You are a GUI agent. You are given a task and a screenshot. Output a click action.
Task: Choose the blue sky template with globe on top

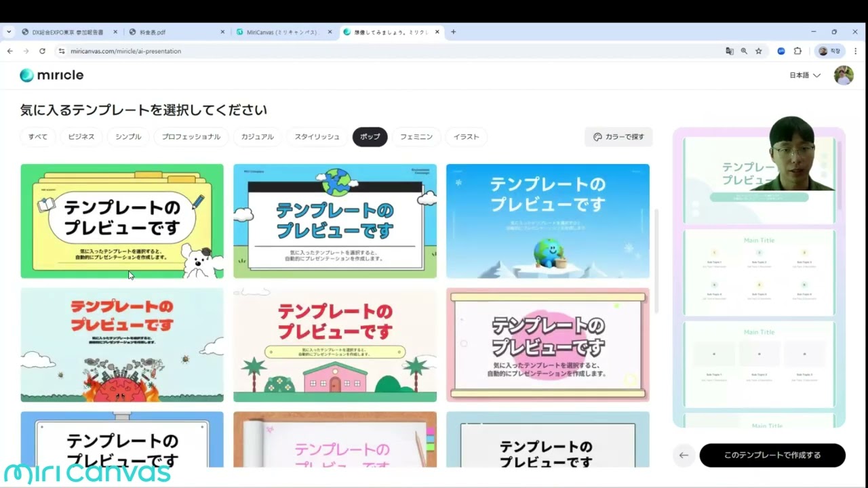[x=335, y=221]
